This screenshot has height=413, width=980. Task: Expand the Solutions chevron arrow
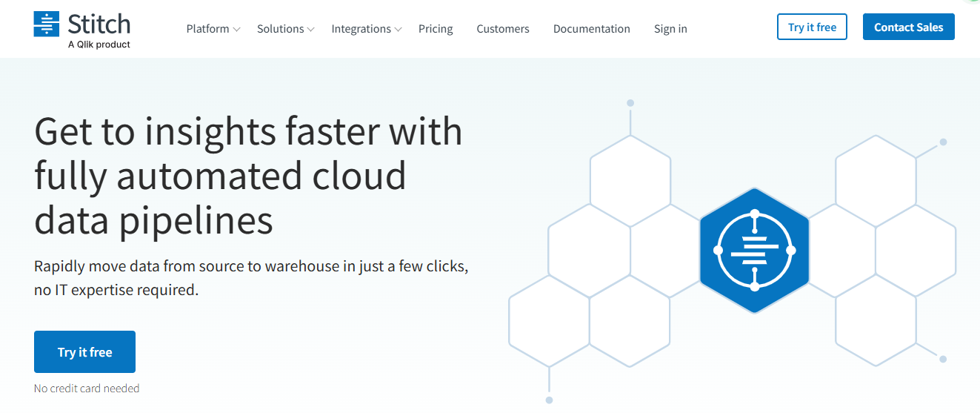tap(311, 30)
